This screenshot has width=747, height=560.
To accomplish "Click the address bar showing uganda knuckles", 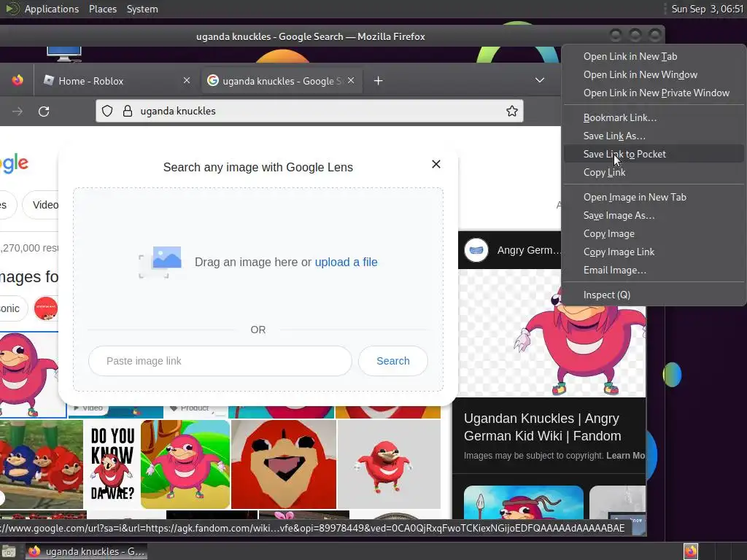I will [309, 111].
